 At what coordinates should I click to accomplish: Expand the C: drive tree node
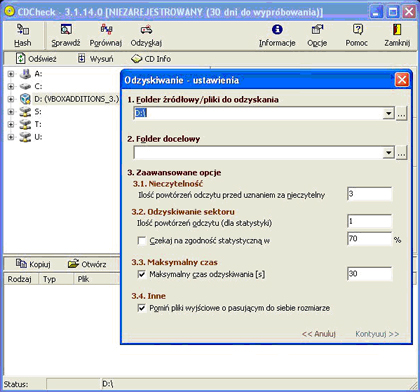click(x=11, y=86)
